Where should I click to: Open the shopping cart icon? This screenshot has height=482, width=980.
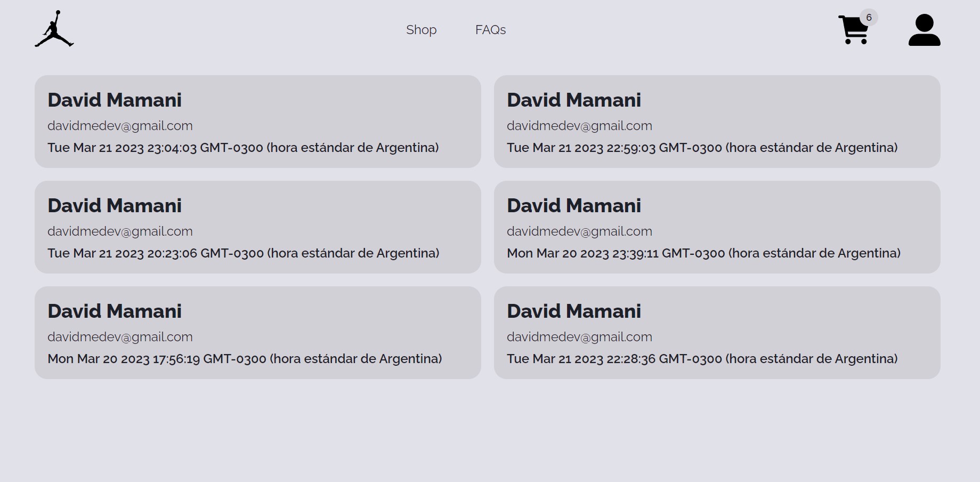(853, 30)
